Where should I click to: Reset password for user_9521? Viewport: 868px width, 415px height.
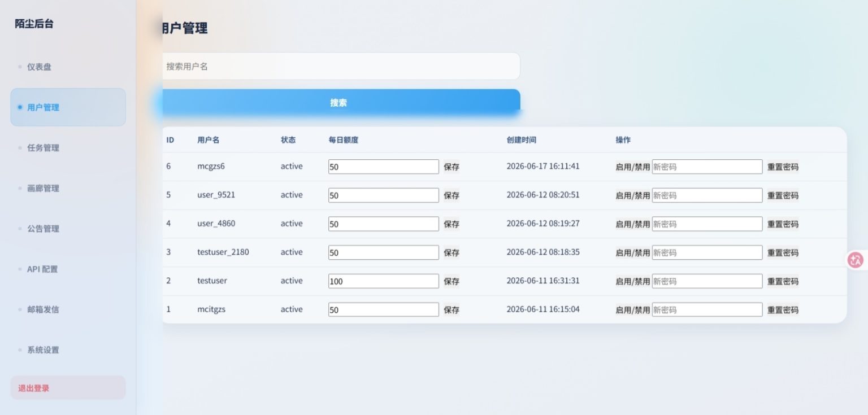click(x=783, y=196)
